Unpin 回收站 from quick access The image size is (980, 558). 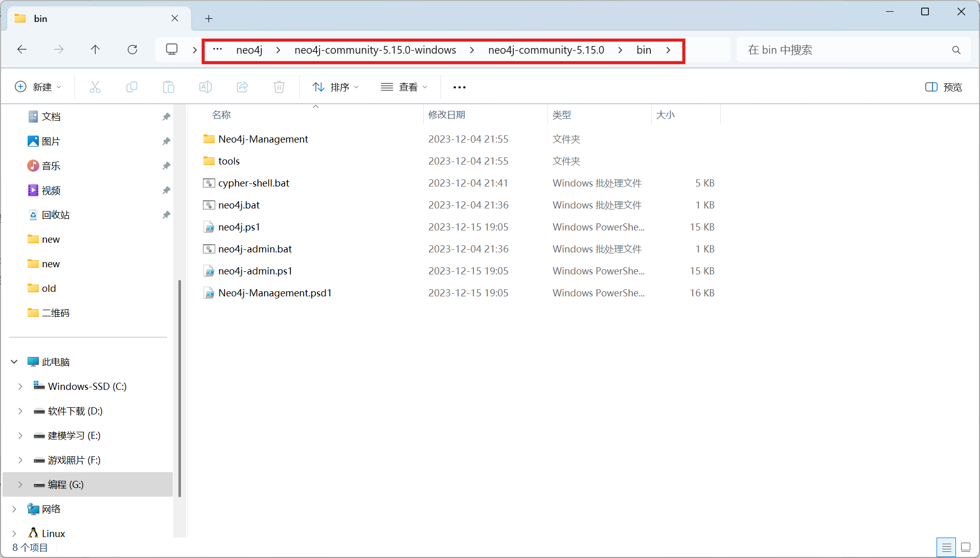pos(166,215)
